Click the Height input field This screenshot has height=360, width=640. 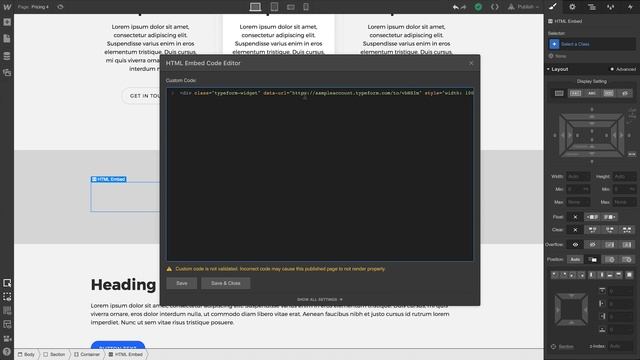[624, 176]
